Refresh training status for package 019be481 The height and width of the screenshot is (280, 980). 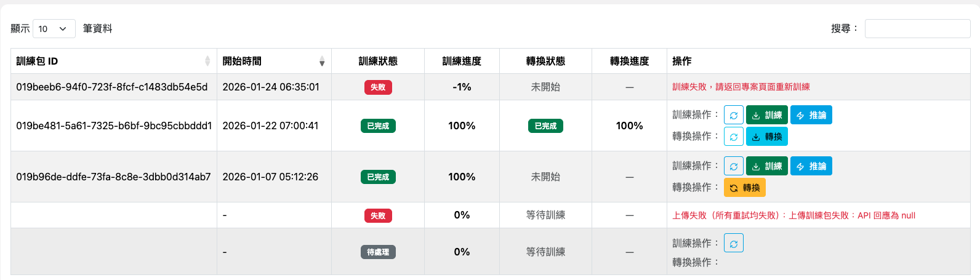(734, 115)
